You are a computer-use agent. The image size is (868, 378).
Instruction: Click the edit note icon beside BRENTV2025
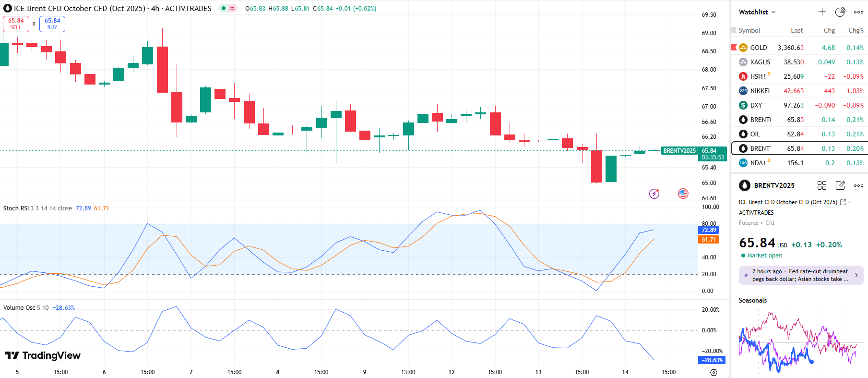pyautogui.click(x=840, y=185)
